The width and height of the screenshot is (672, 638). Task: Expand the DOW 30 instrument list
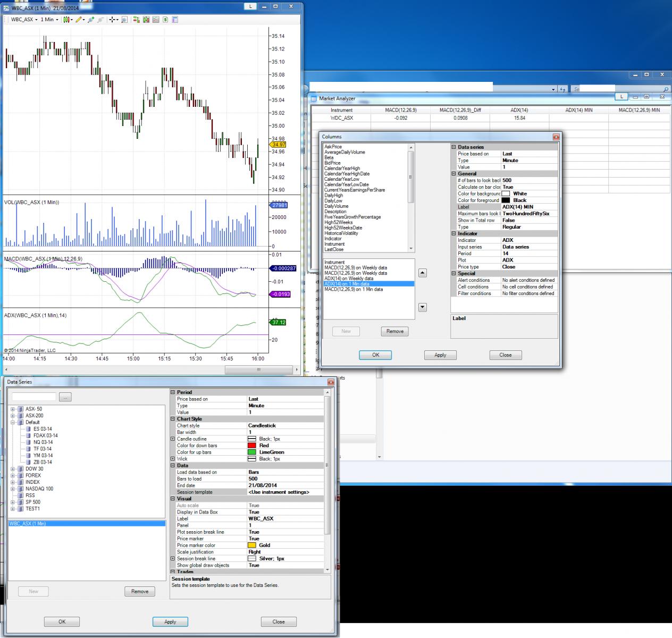click(13, 469)
